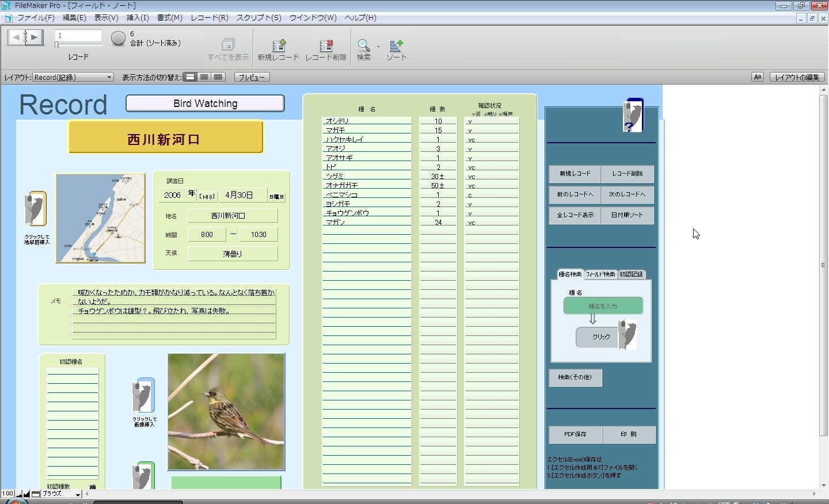This screenshot has height=504, width=829.
Task: Click woodpecker icon beside クリック button
Action: [628, 335]
